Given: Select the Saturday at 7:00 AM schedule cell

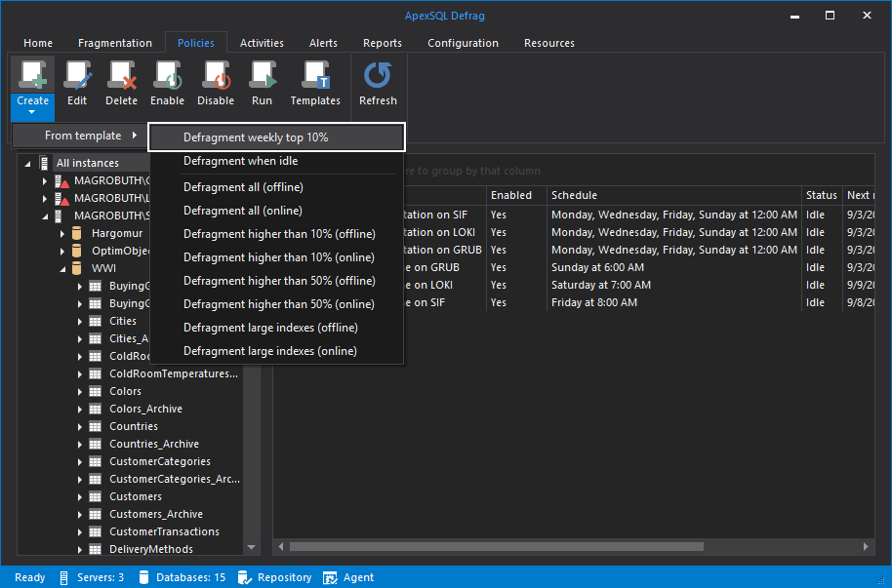Looking at the screenshot, I should (674, 285).
